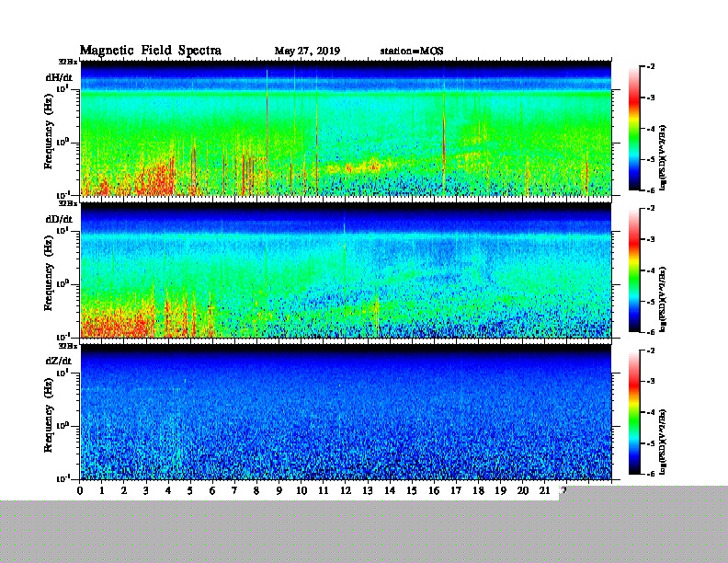
Task: Click the -2 value on dH/dt color scale
Action: (651, 67)
